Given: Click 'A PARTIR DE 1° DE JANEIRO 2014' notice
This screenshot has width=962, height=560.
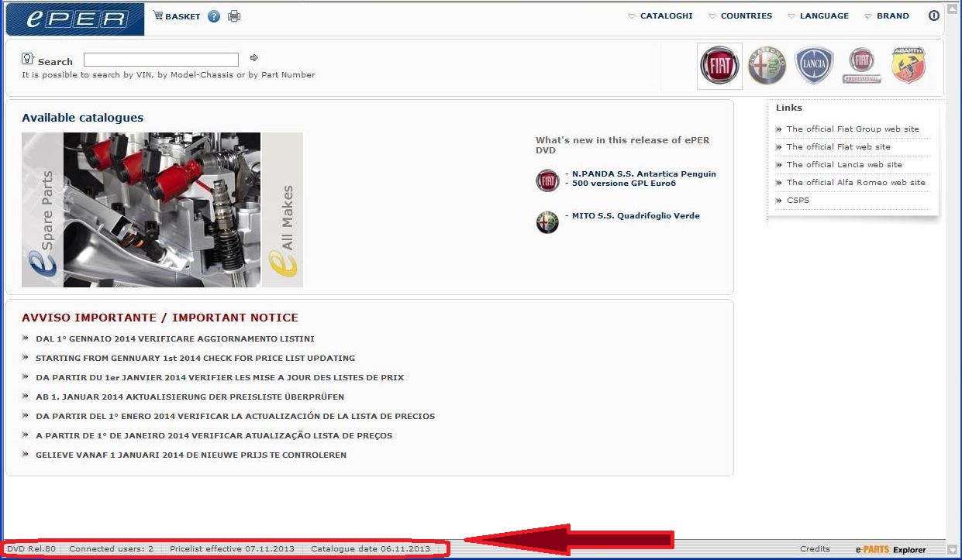Looking at the screenshot, I should 214,436.
